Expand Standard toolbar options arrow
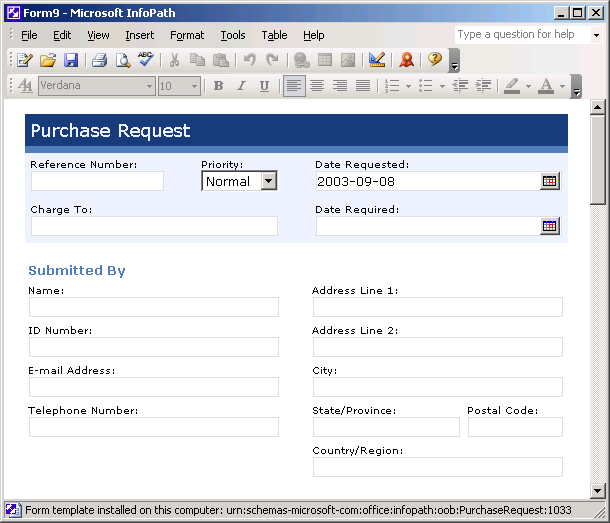Image resolution: width=610 pixels, height=523 pixels. pyautogui.click(x=454, y=60)
